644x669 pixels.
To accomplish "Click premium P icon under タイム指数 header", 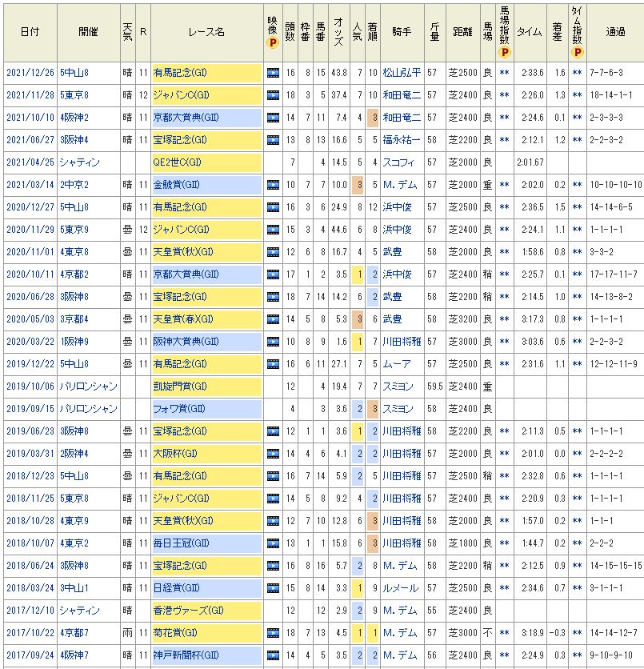I will [577, 52].
